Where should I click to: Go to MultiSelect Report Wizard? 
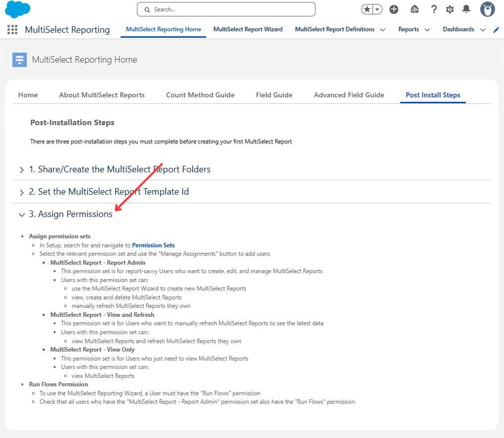pos(248,29)
